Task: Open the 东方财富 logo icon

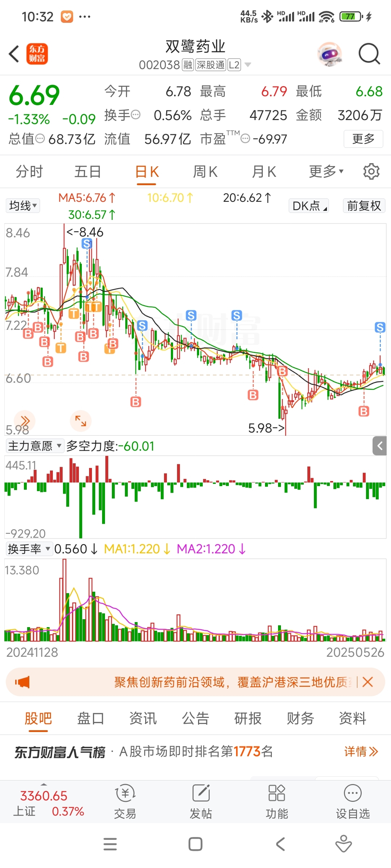Action: [x=37, y=54]
